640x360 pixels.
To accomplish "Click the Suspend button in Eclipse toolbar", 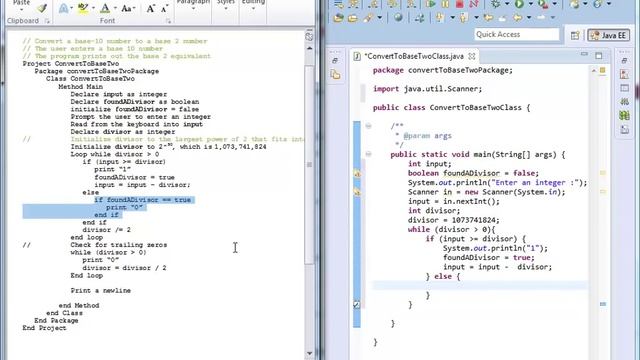I will [445, 4].
